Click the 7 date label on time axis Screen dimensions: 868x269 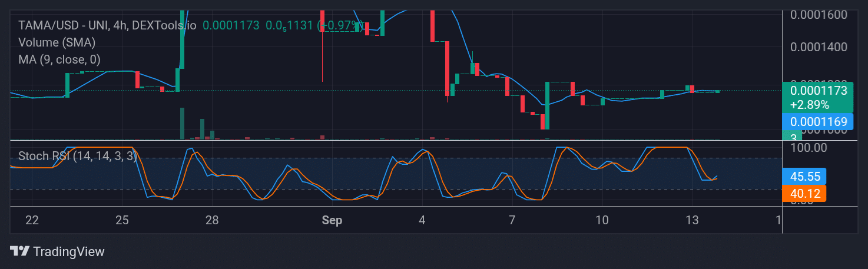[x=512, y=220]
